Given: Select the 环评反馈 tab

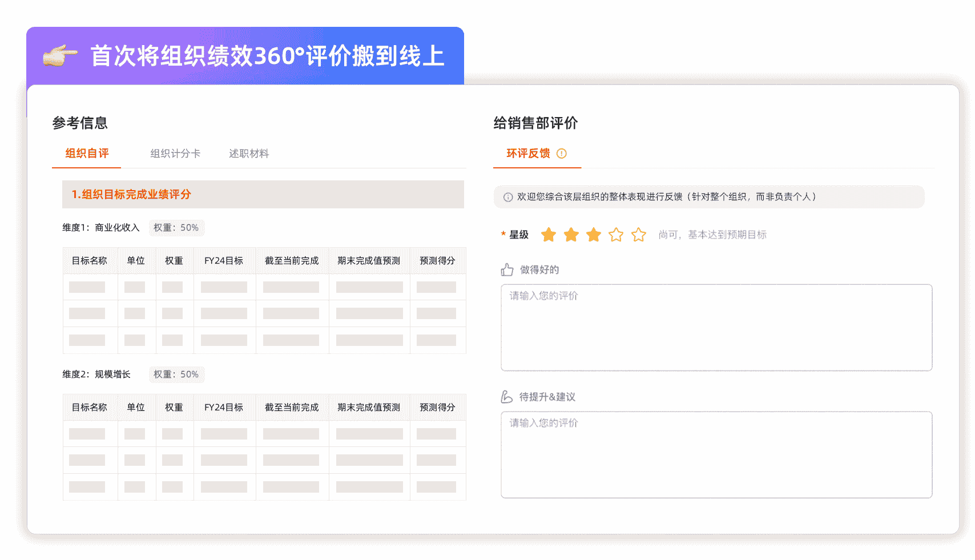Looking at the screenshot, I should pyautogui.click(x=528, y=154).
